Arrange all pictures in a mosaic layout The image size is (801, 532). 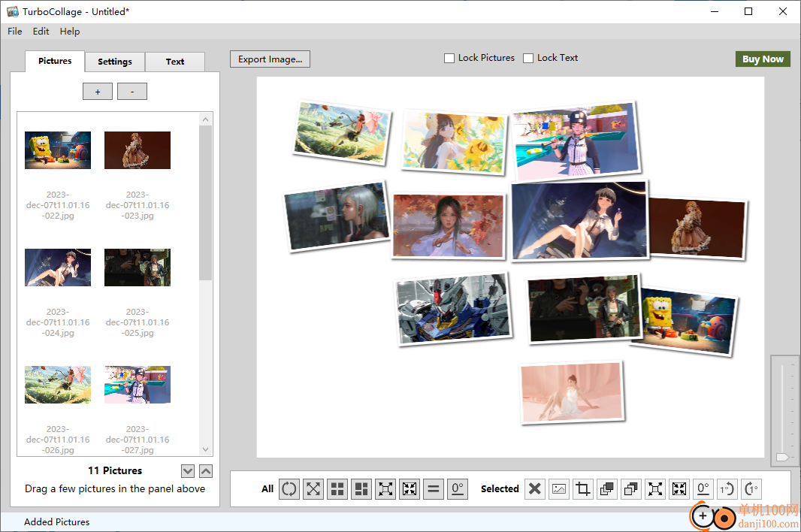(x=361, y=489)
